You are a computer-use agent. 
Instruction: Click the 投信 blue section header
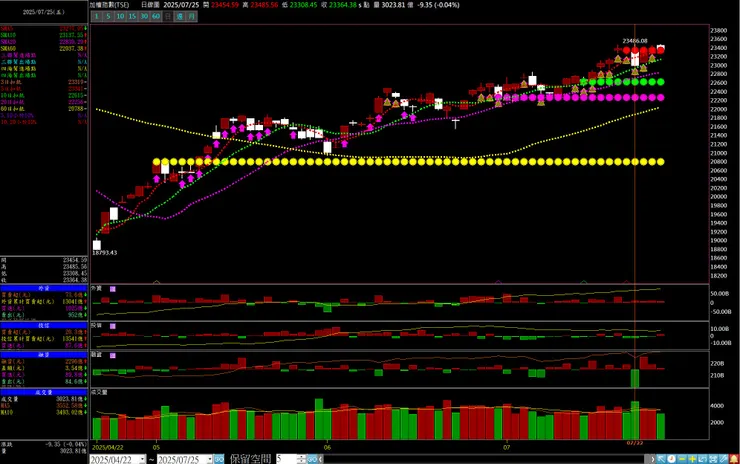coord(44,326)
